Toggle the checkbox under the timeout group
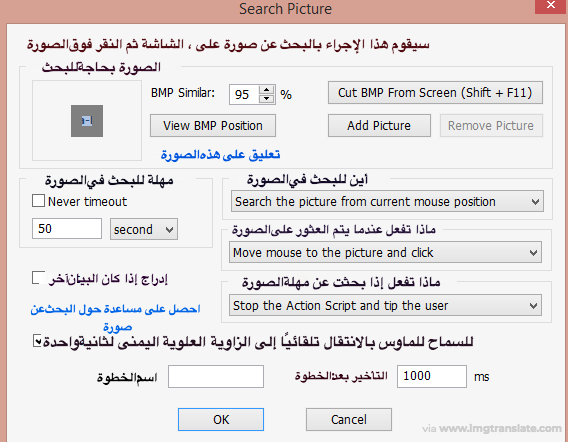This screenshot has width=568, height=442. 38,278
